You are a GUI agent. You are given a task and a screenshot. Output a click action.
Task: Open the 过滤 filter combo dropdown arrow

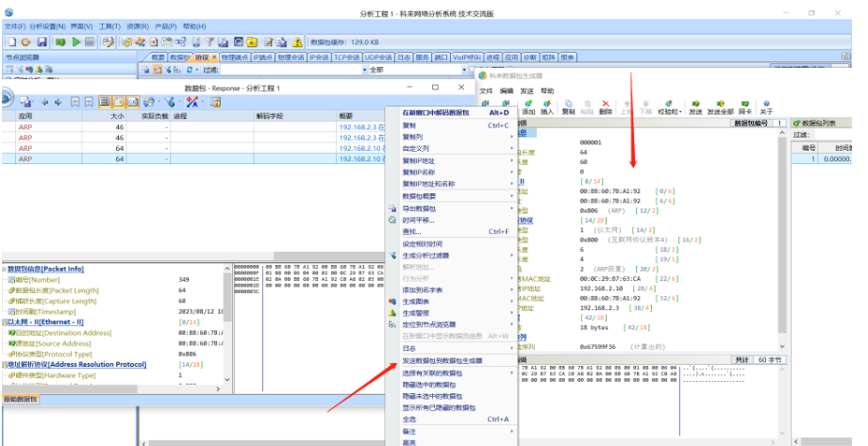point(364,71)
